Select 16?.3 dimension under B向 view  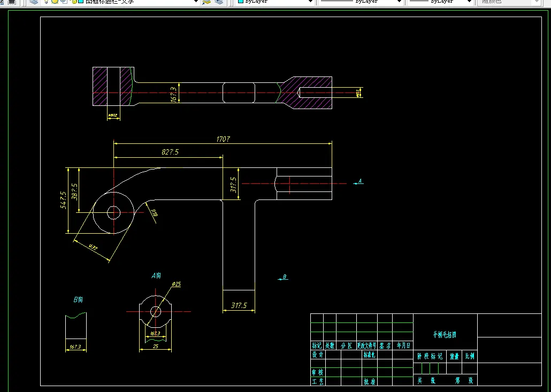pyautogui.click(x=75, y=347)
